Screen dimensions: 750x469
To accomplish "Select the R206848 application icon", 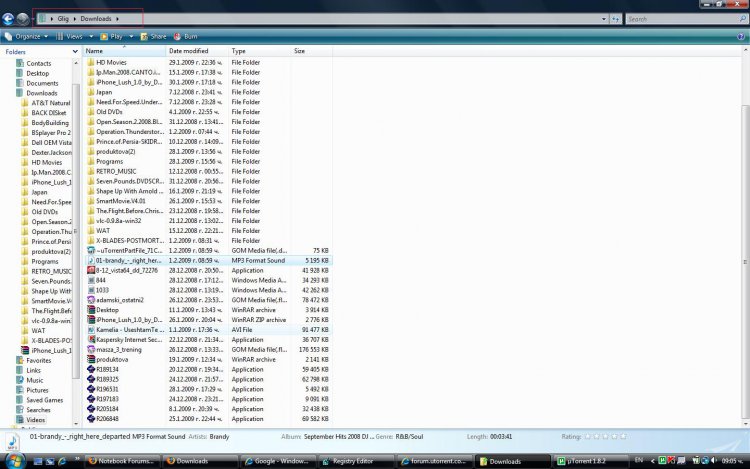I will point(90,419).
